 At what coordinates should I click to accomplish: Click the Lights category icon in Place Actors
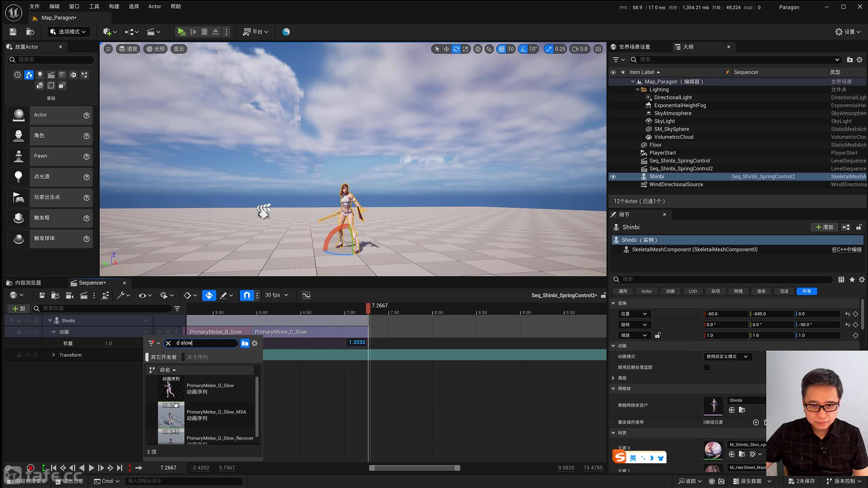tap(40, 75)
